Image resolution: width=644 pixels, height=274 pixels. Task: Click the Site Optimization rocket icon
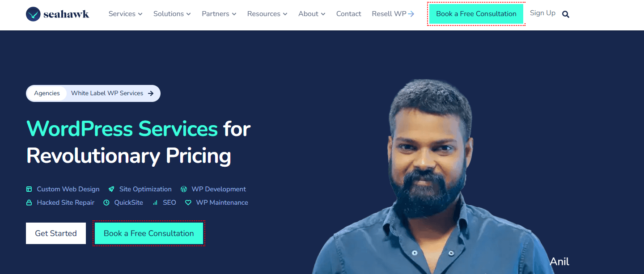[x=111, y=189]
